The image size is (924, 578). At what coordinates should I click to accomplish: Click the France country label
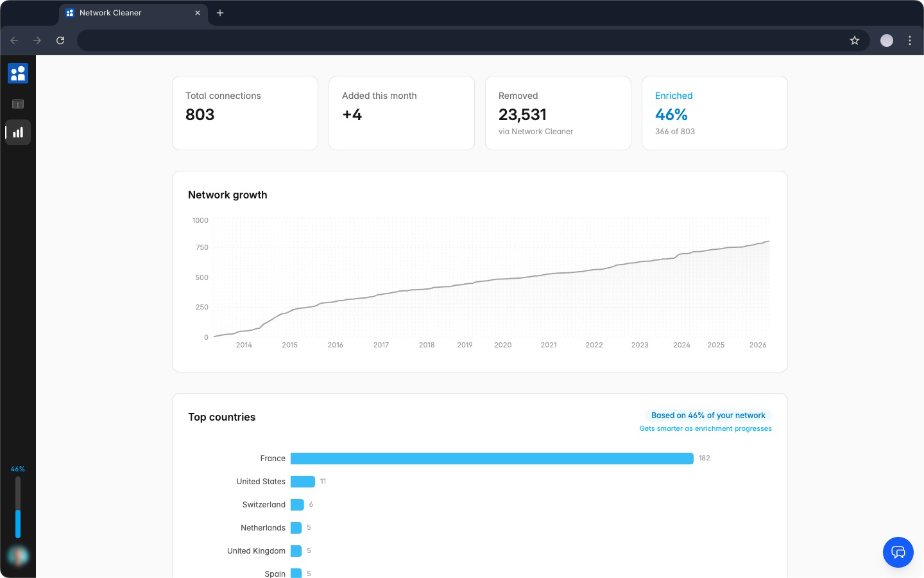click(273, 459)
